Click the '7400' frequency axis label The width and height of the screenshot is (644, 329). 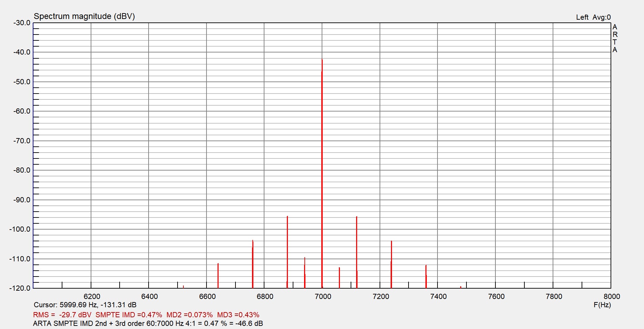pos(439,297)
